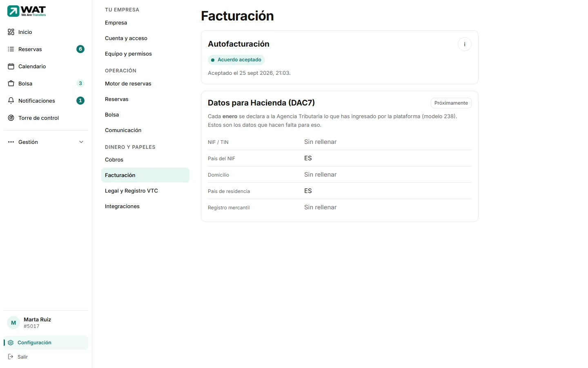Click the Gestión three-dots menu item

click(x=46, y=142)
